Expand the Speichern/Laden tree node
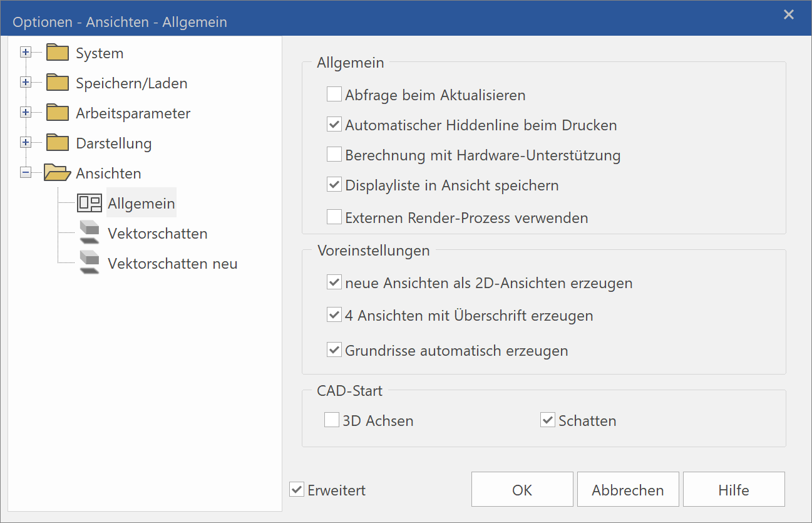The image size is (812, 523). [x=26, y=83]
